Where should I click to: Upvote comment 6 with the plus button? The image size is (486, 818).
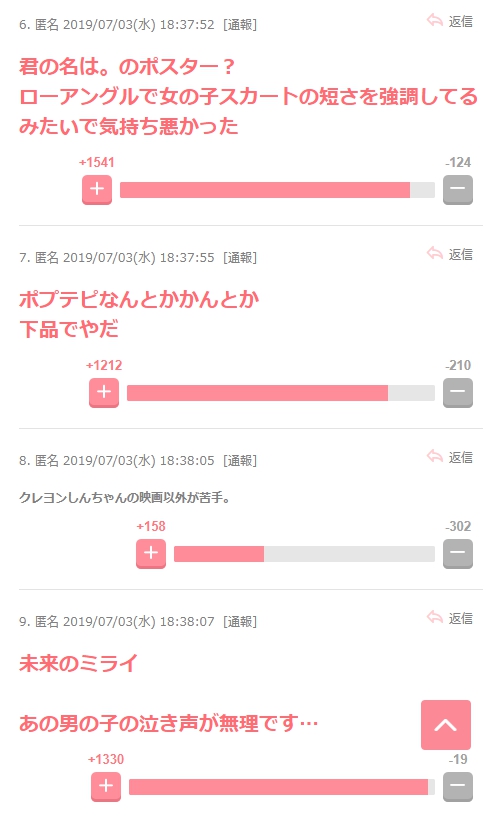97,189
